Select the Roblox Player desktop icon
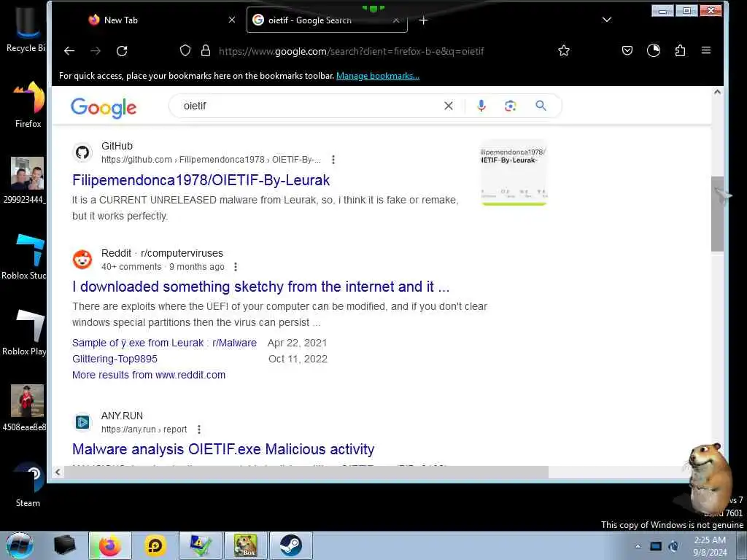The height and width of the screenshot is (560, 747). 24,332
